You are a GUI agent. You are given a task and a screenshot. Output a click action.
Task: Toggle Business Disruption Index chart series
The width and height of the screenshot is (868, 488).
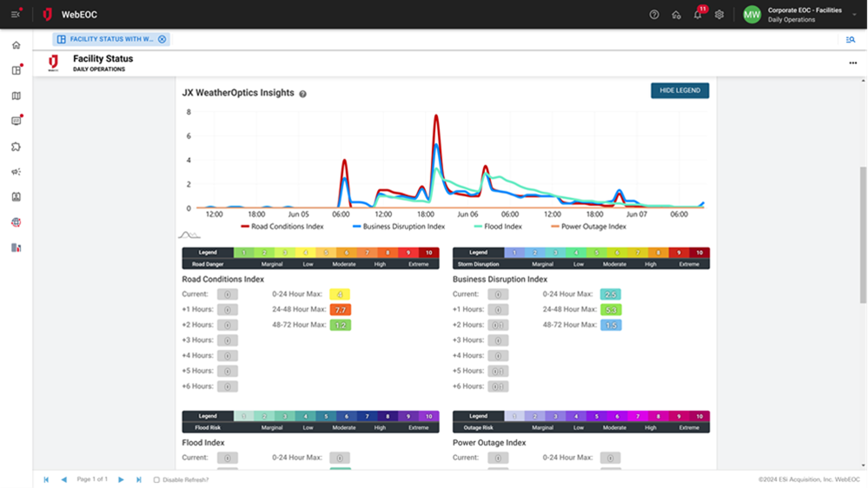tap(399, 227)
